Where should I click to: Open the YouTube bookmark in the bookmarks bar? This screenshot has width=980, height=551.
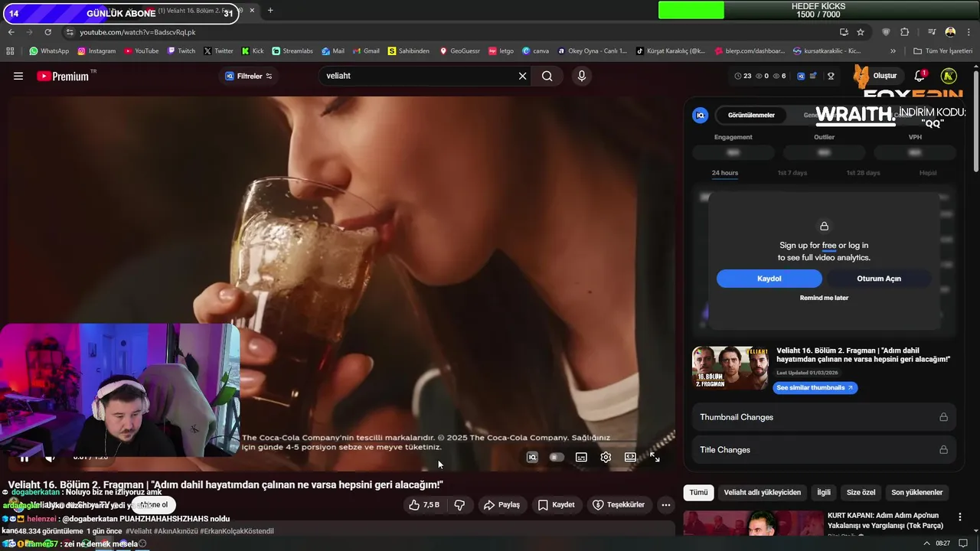click(141, 51)
